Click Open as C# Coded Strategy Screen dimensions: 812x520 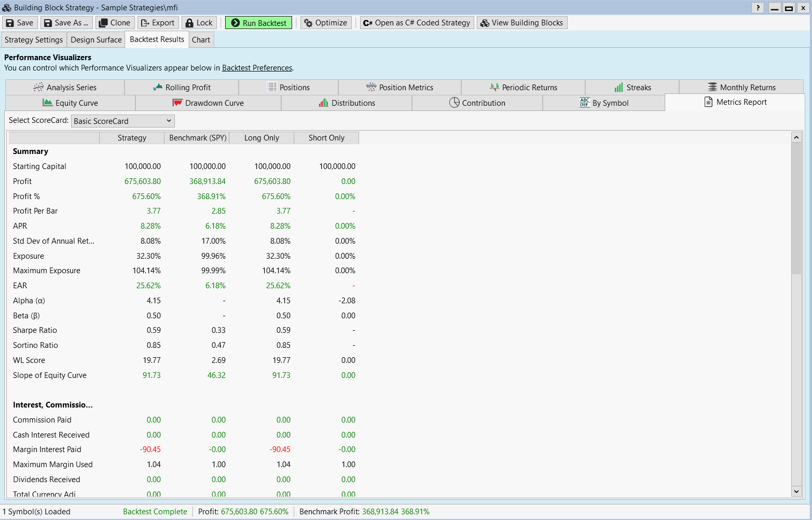click(x=417, y=23)
